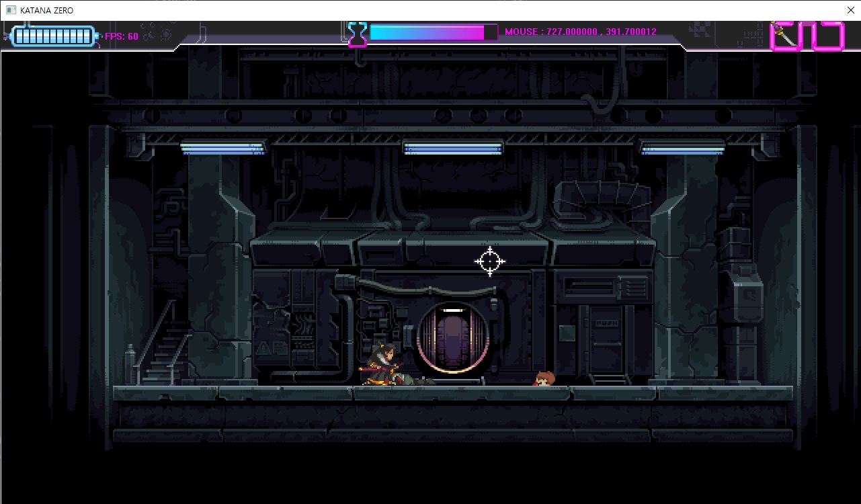Viewport: 861px width, 504px height.
Task: Click the KATANA ZERO window title text
Action: point(47,11)
